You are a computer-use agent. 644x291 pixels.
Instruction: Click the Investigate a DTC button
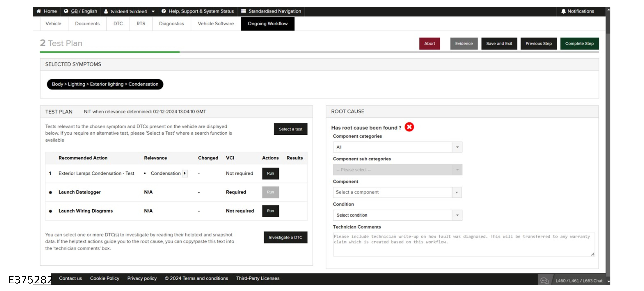click(x=285, y=237)
